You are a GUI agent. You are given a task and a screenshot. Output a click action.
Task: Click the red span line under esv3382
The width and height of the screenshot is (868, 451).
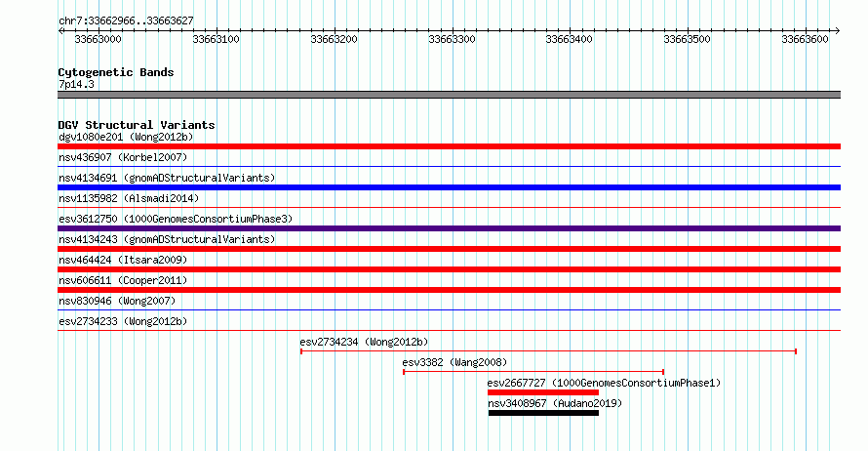(x=533, y=372)
